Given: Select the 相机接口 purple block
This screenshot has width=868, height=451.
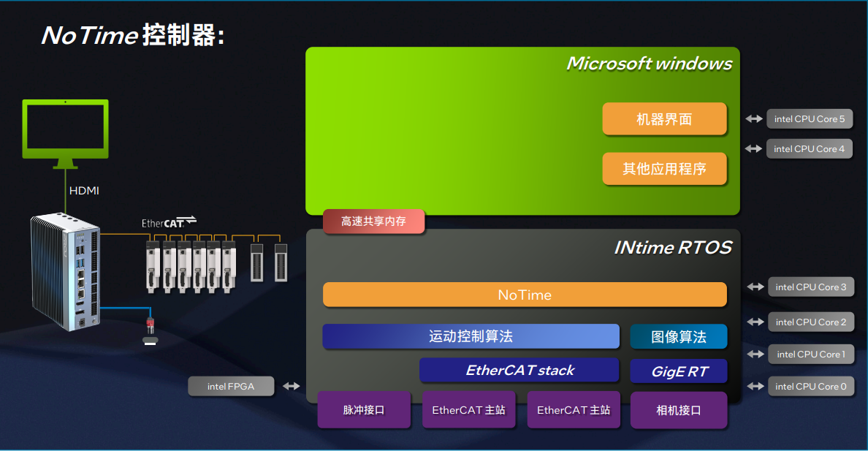Looking at the screenshot, I should point(679,410).
